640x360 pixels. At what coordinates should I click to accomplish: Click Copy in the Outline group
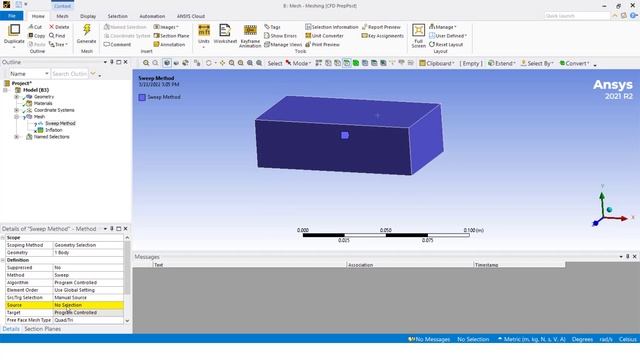(37, 36)
